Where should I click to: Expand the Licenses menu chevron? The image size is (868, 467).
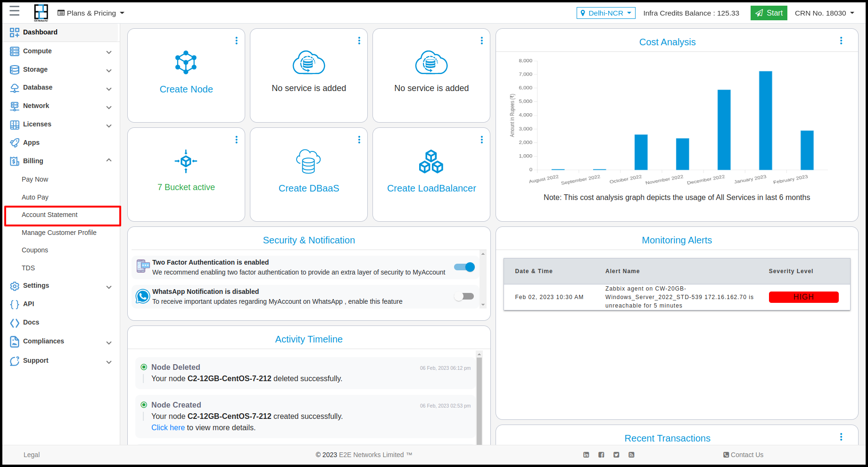tap(109, 125)
